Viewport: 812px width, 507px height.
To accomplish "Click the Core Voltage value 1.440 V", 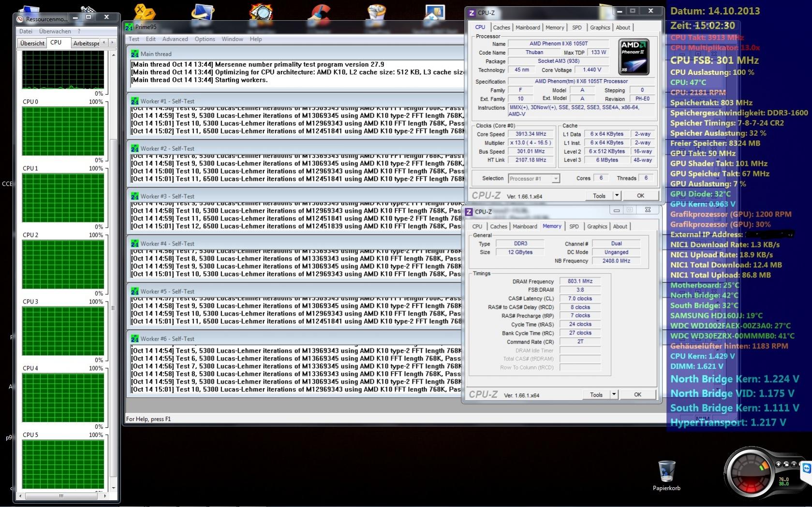I will tap(592, 70).
